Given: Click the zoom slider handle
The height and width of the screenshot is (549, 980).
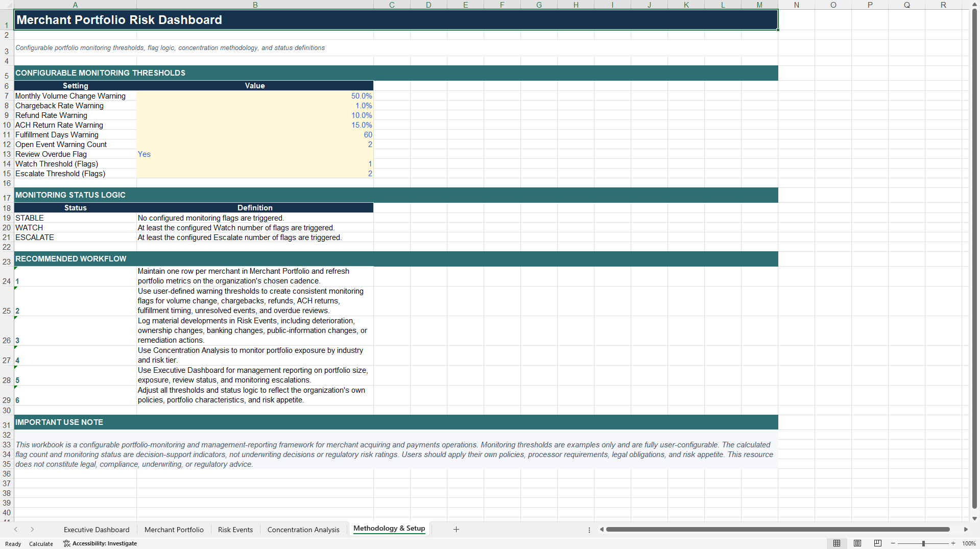Looking at the screenshot, I should 923,543.
